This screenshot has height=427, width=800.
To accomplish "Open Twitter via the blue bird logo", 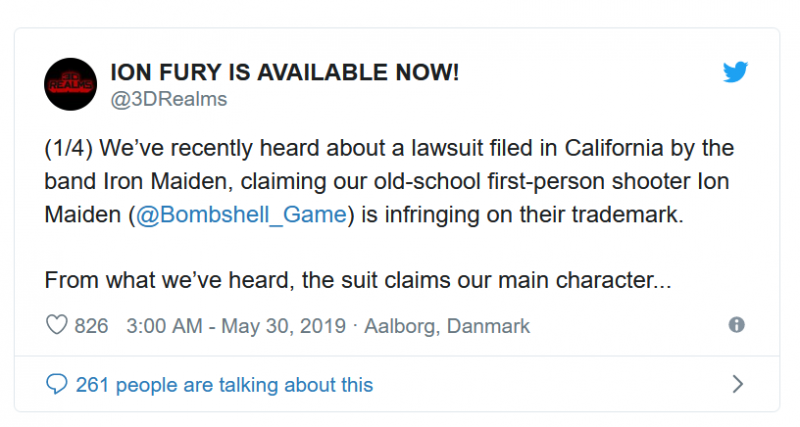I will click(735, 72).
